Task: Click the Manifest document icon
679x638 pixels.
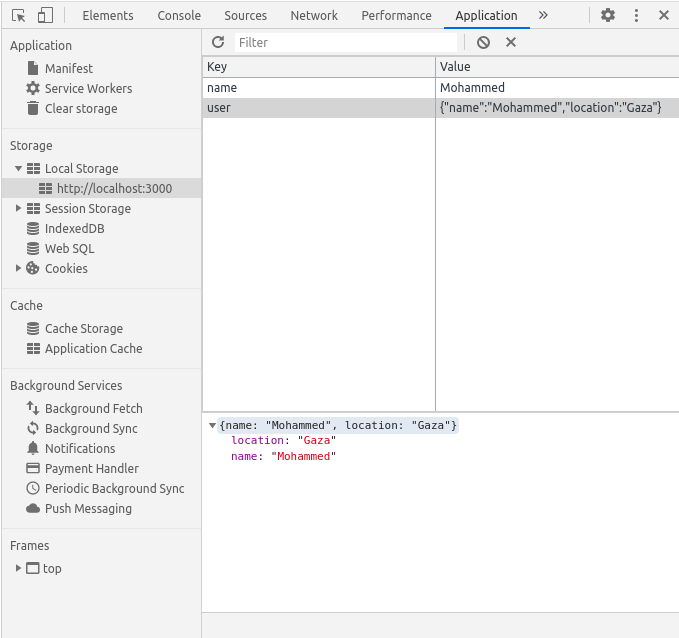Action: pos(33,68)
